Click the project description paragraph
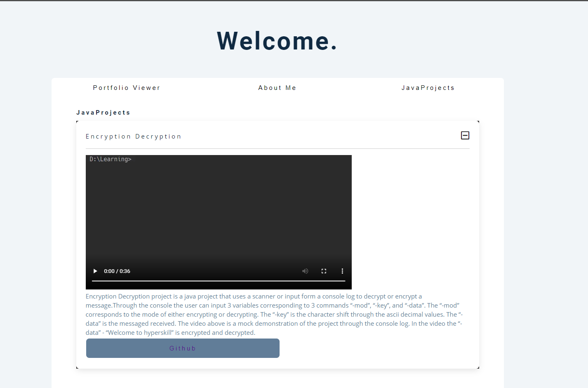 coord(274,314)
